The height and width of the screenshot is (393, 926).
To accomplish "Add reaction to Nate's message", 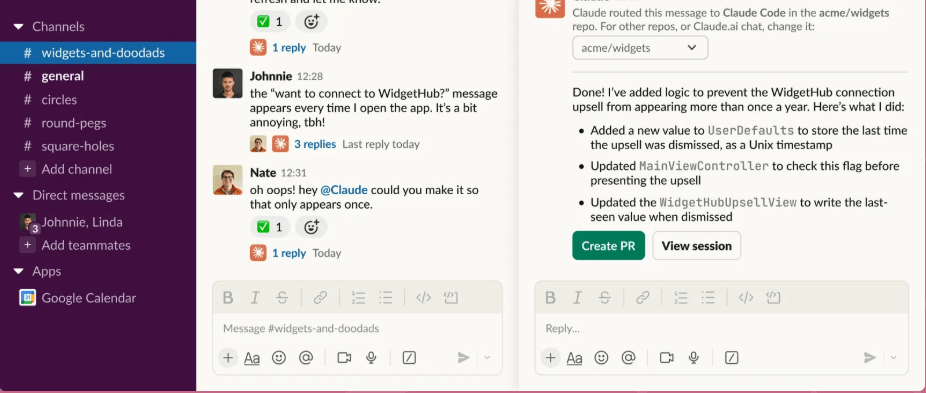I will coord(311,227).
